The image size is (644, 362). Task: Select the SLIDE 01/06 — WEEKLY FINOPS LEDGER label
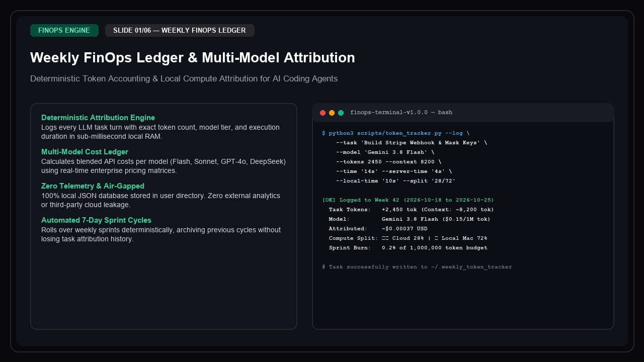pos(180,31)
